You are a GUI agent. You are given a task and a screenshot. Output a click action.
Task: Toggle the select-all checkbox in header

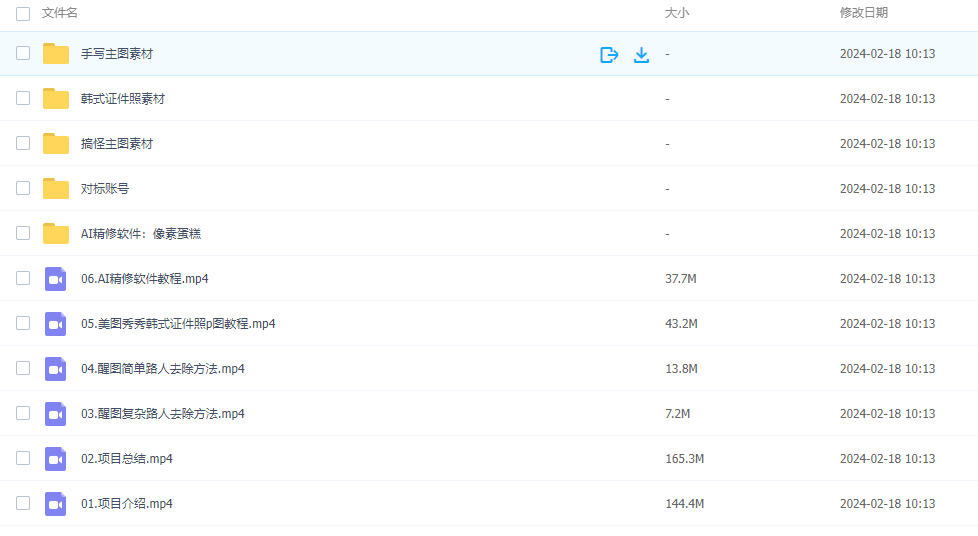click(x=23, y=13)
